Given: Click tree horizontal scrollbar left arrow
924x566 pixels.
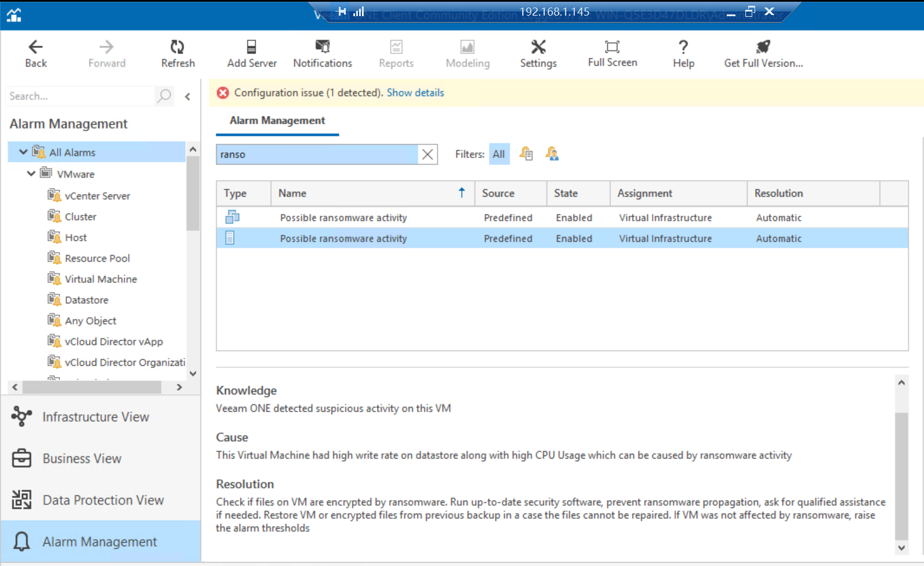Looking at the screenshot, I should (x=15, y=387).
